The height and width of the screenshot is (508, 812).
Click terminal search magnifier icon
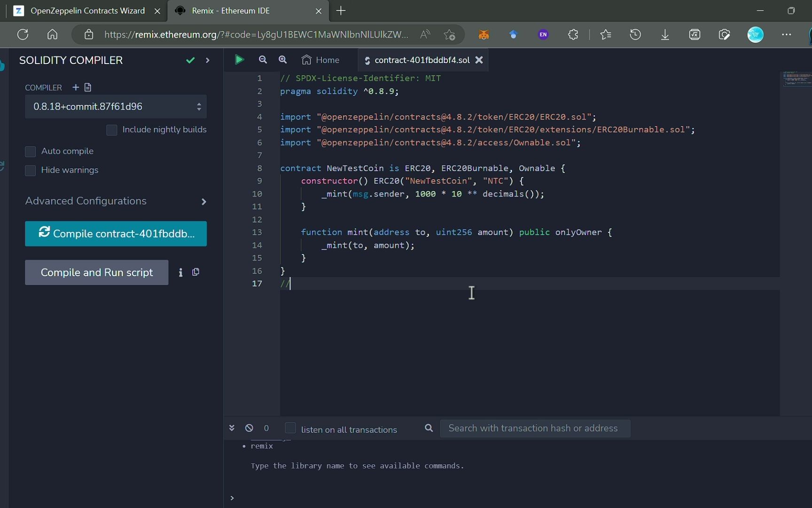[429, 428]
